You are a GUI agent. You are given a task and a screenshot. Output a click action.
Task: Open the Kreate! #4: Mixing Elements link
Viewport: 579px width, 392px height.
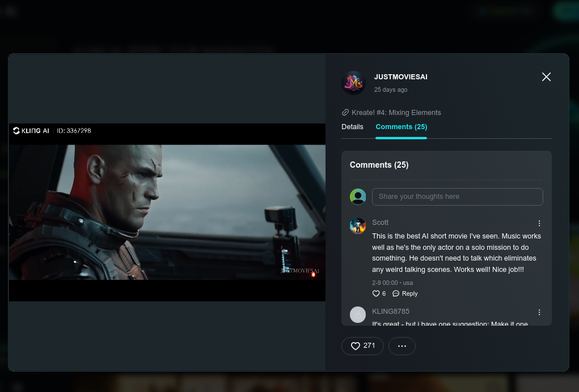(x=396, y=113)
